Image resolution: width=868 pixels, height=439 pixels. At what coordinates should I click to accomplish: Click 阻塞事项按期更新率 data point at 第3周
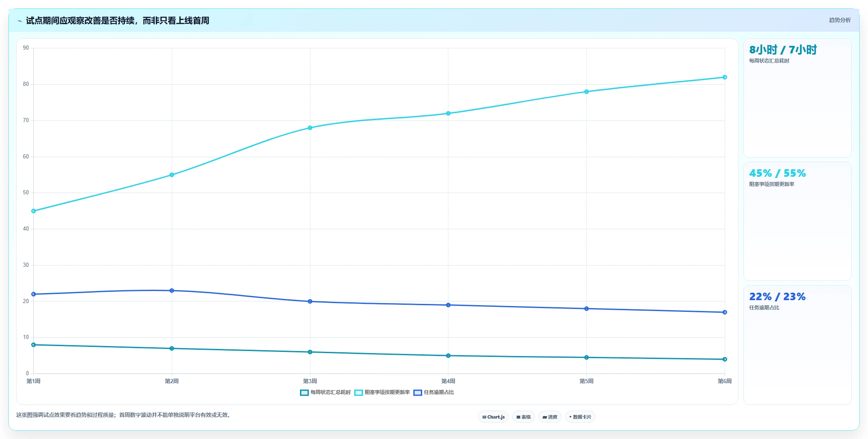point(310,128)
